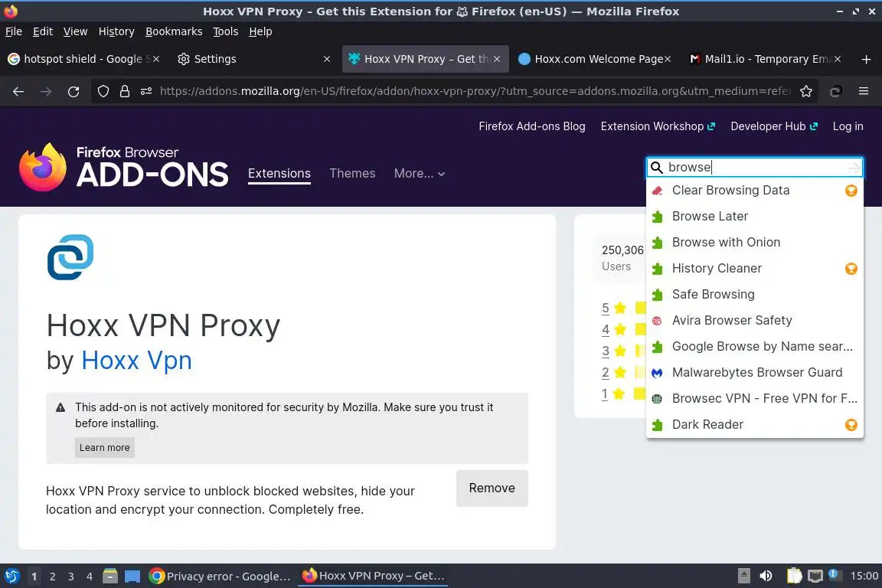This screenshot has width=882, height=588.
Task: Go back using the browser back arrow
Action: coord(18,91)
